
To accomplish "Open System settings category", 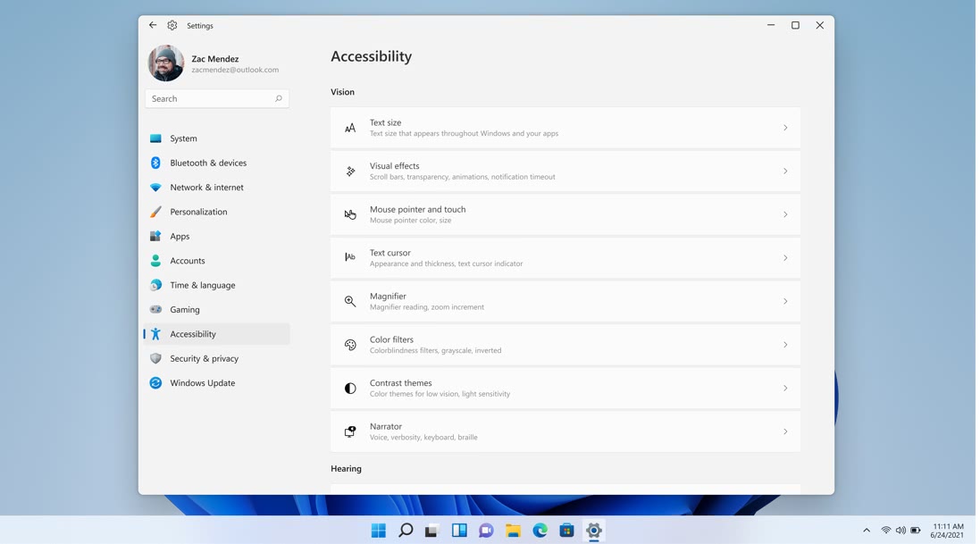I will (x=217, y=138).
